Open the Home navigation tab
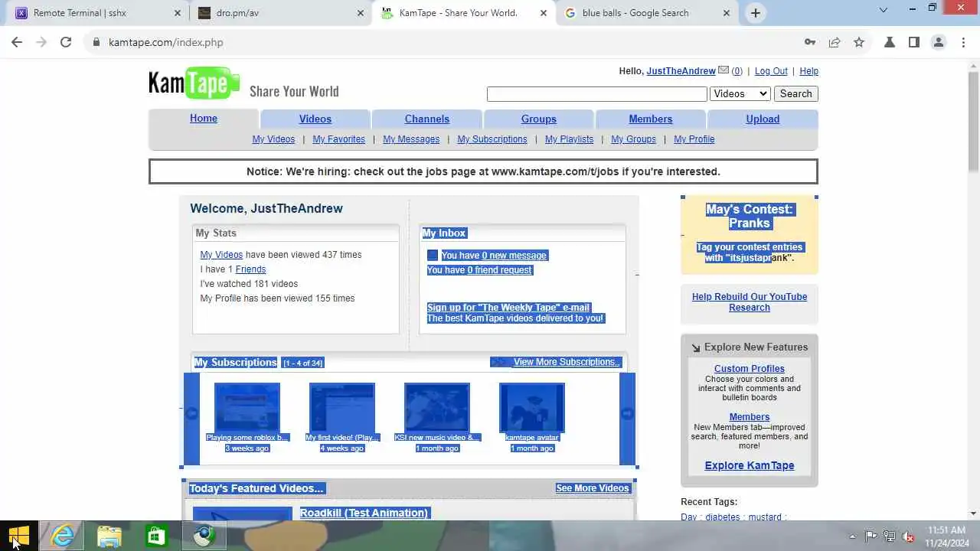The height and width of the screenshot is (551, 980). tap(204, 119)
